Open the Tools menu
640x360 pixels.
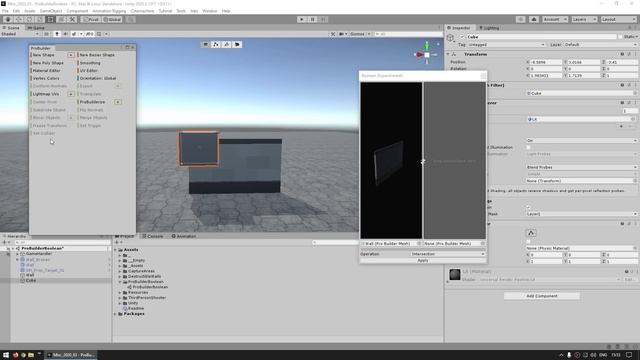point(181,11)
